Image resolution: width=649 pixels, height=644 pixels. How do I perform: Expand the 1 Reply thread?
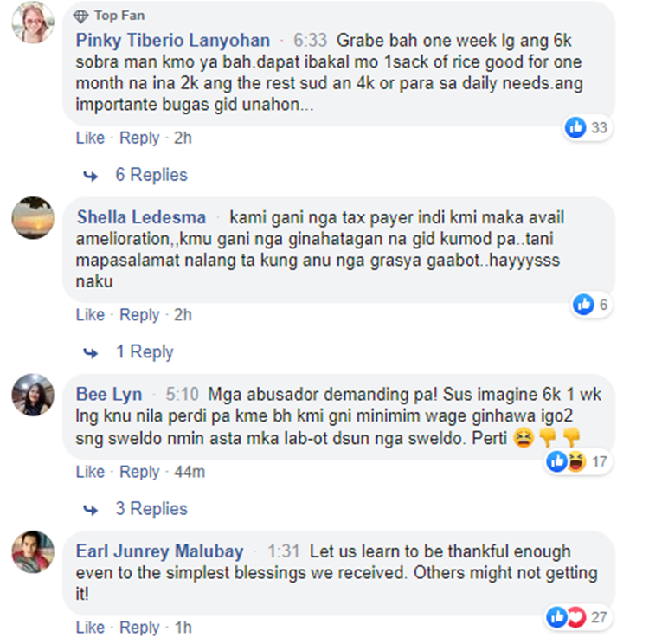pyautogui.click(x=145, y=351)
